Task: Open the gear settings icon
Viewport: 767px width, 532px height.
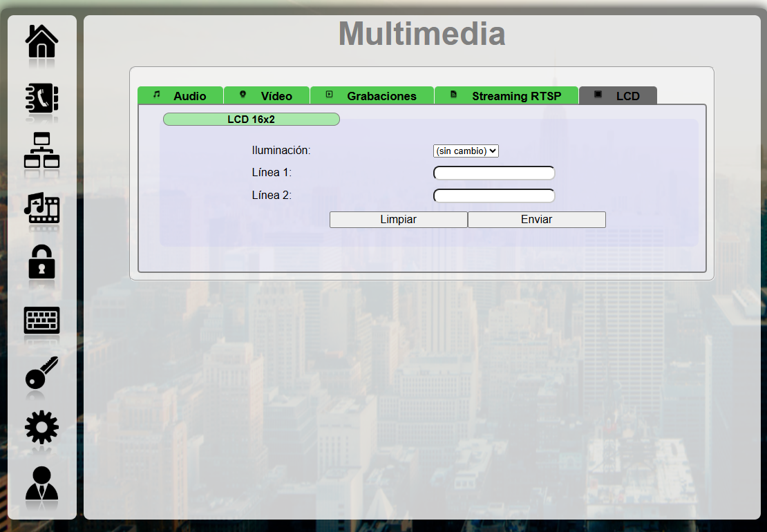Action: click(x=41, y=427)
